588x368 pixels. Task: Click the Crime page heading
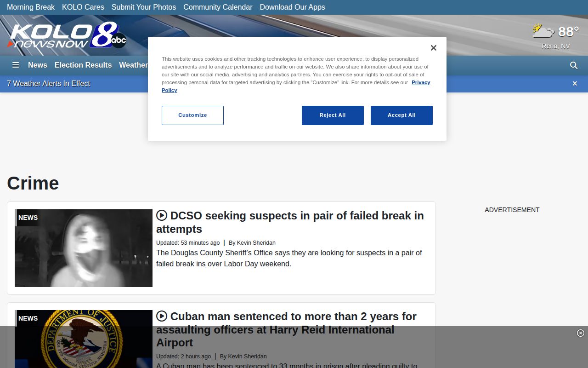(33, 183)
